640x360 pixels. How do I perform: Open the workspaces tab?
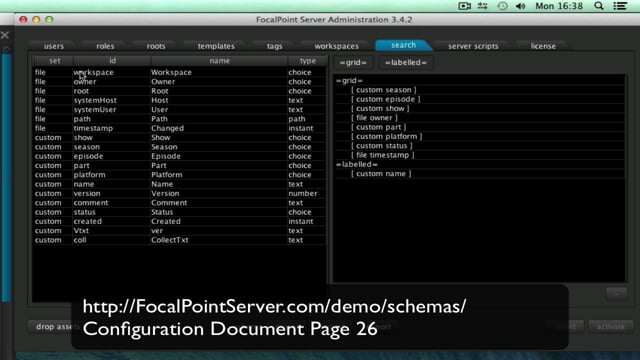(337, 46)
